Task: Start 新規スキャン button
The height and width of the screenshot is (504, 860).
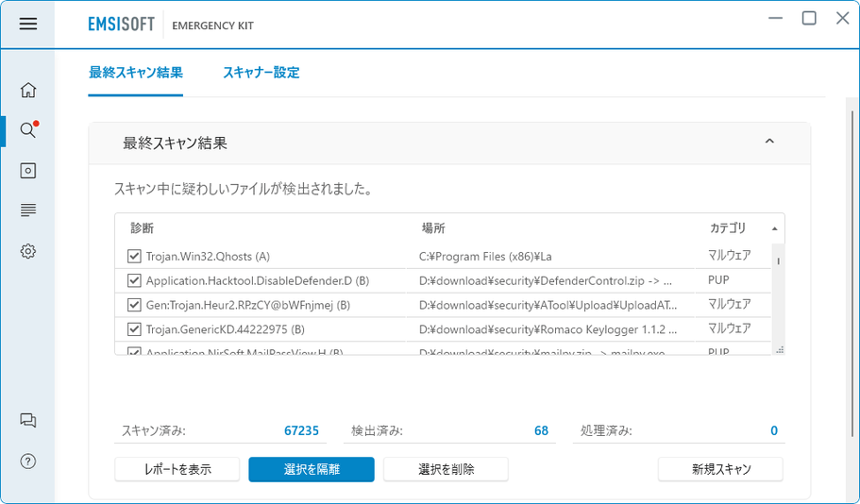Action: tap(720, 469)
